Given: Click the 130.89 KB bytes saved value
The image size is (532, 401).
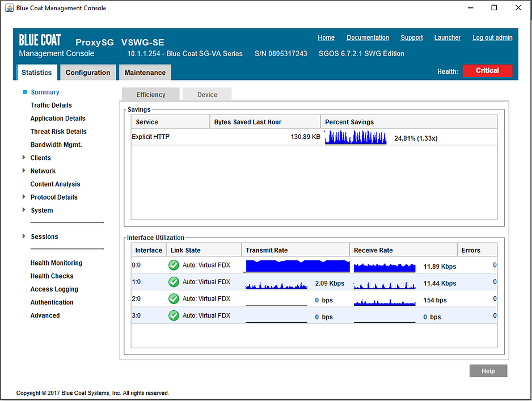Looking at the screenshot, I should coord(305,137).
